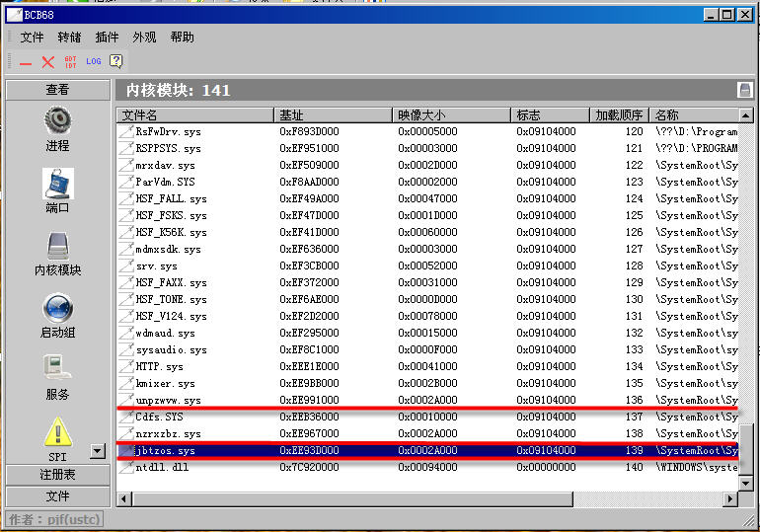Click file icon of ntdll.dll row
Screen dimensions: 760x532
[126, 467]
